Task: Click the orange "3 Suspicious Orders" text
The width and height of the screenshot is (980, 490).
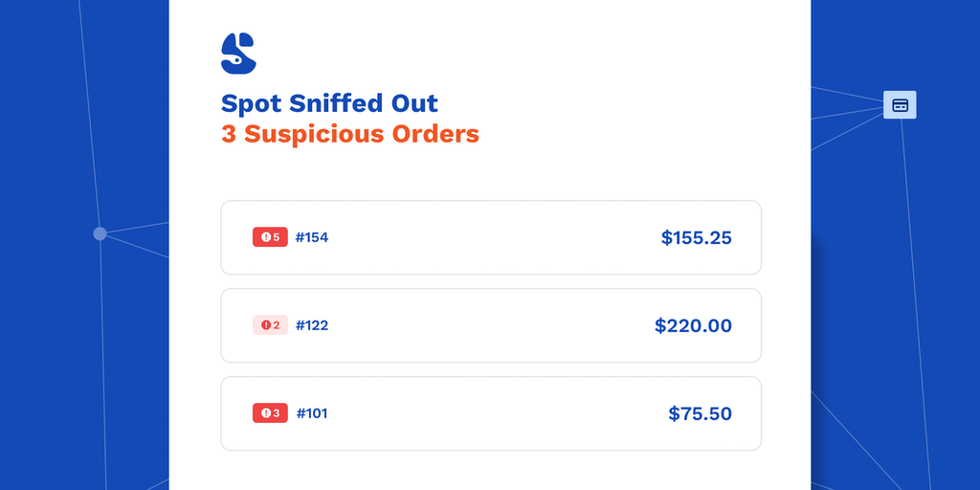Action: [349, 133]
